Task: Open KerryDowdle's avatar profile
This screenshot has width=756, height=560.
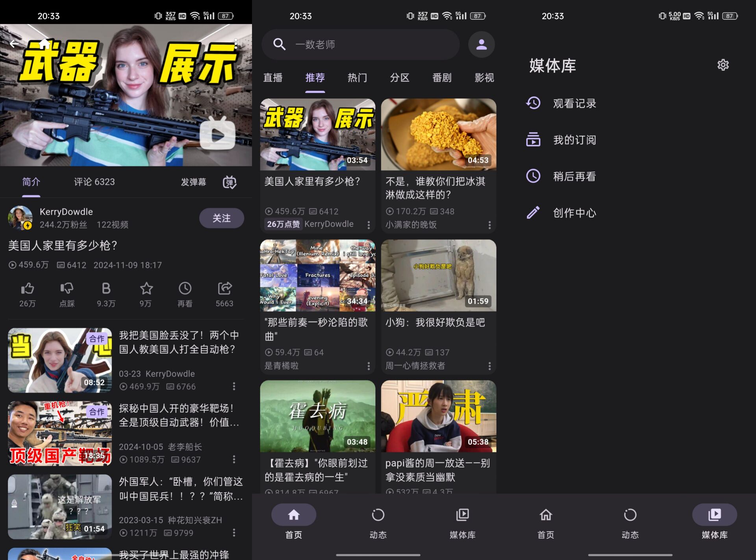Action: coord(20,218)
